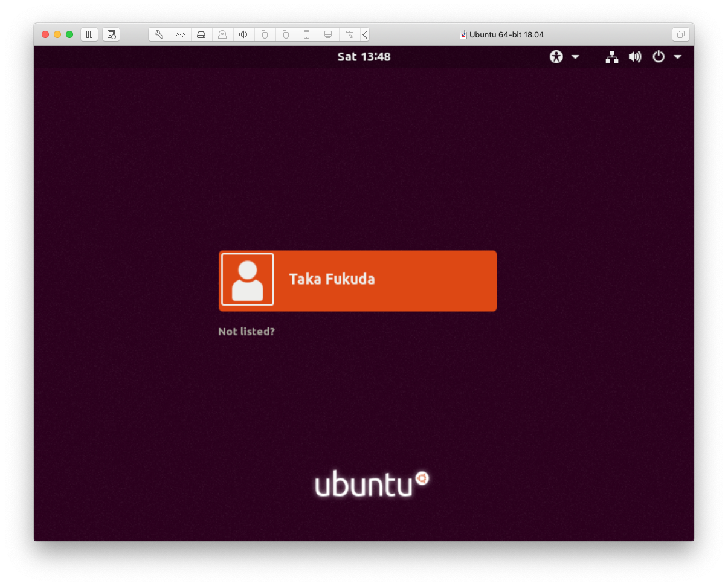Click the hard disk device icon

pyautogui.click(x=201, y=34)
